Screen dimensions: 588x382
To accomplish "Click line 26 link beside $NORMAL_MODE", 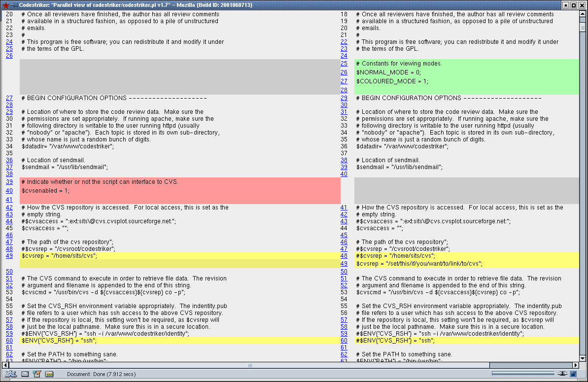I will pos(344,72).
